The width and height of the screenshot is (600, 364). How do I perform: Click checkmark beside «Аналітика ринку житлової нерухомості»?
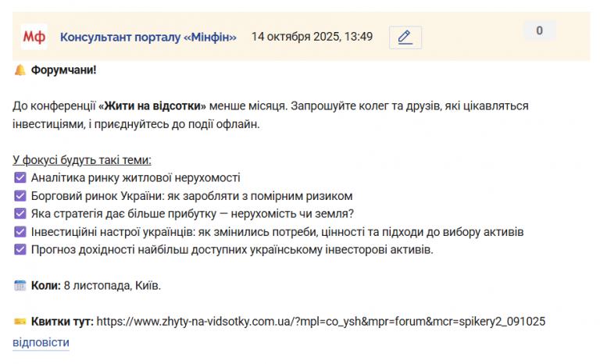coord(20,178)
